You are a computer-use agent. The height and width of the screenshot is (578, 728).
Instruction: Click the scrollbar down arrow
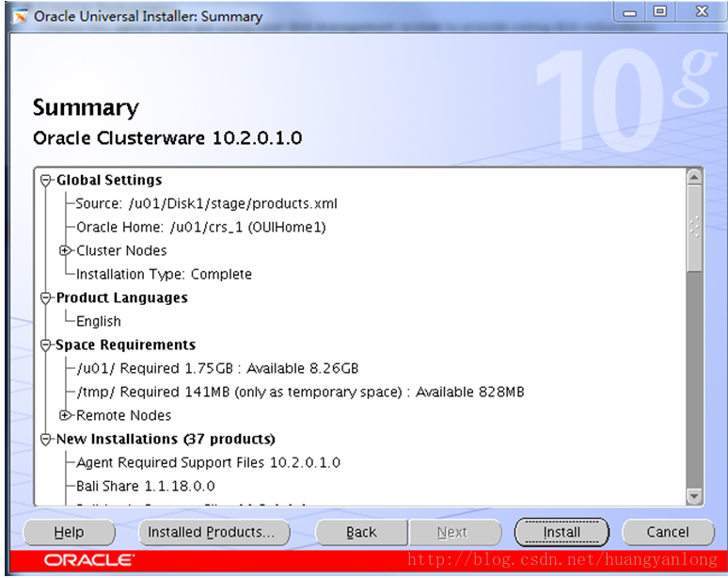click(694, 496)
